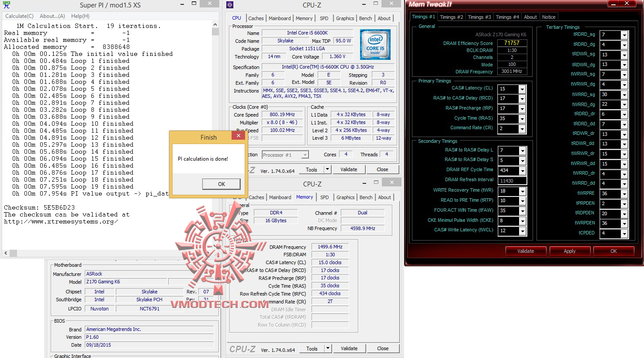This screenshot has width=644, height=358.
Task: Click the DRAM Refresh Interval field
Action: (x=512, y=181)
